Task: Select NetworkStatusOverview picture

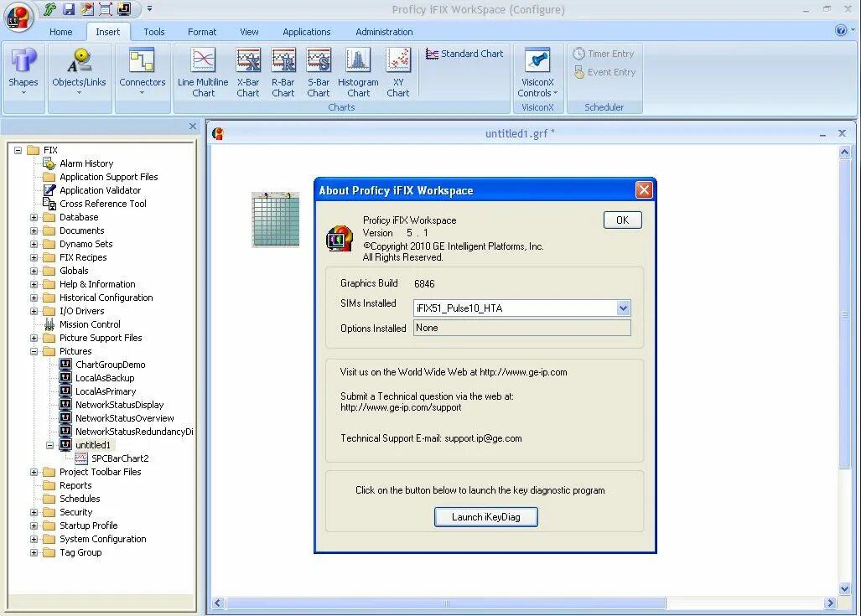Action: pos(124,418)
